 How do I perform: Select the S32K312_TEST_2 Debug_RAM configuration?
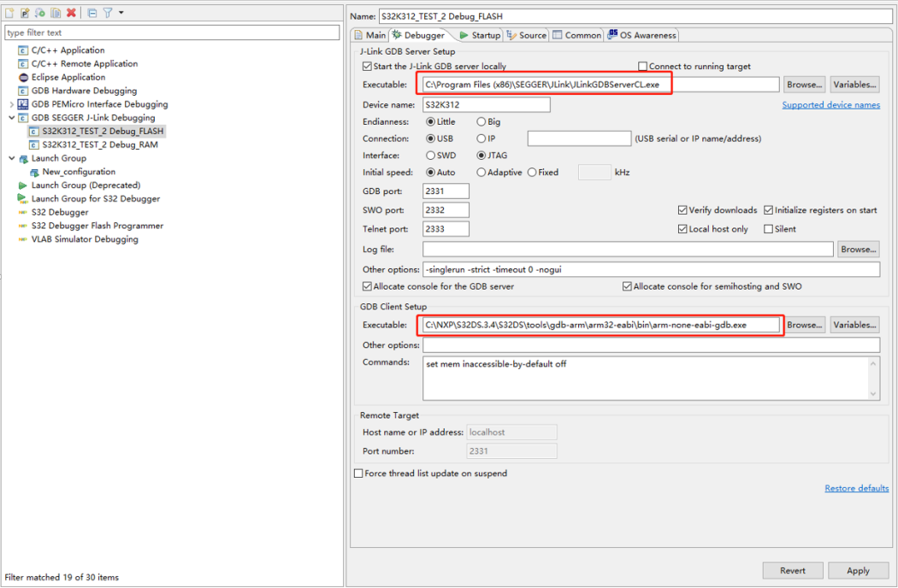tap(99, 144)
